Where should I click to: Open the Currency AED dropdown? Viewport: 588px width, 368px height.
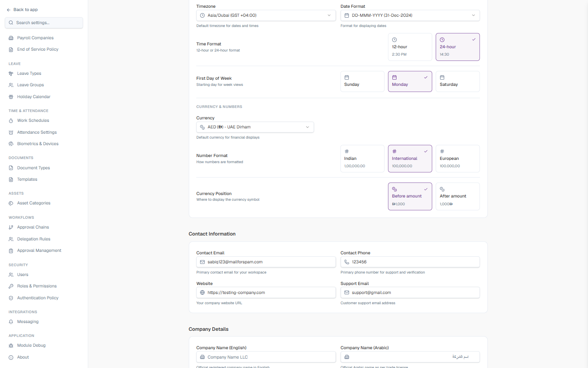click(x=255, y=127)
